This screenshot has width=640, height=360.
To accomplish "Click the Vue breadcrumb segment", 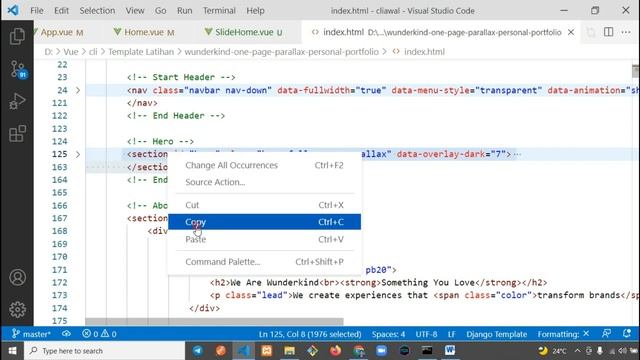I will pos(71,52).
